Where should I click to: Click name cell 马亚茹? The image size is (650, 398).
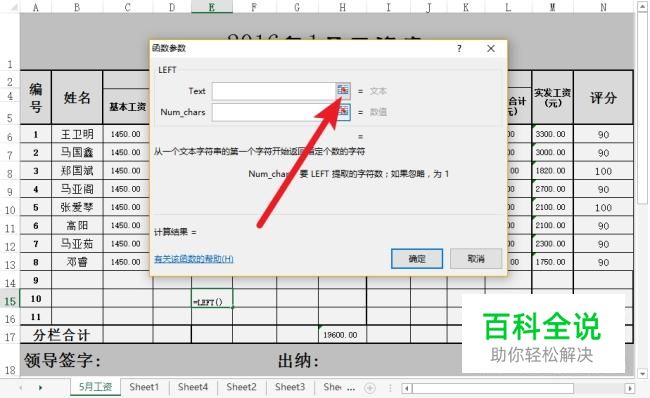(x=77, y=243)
